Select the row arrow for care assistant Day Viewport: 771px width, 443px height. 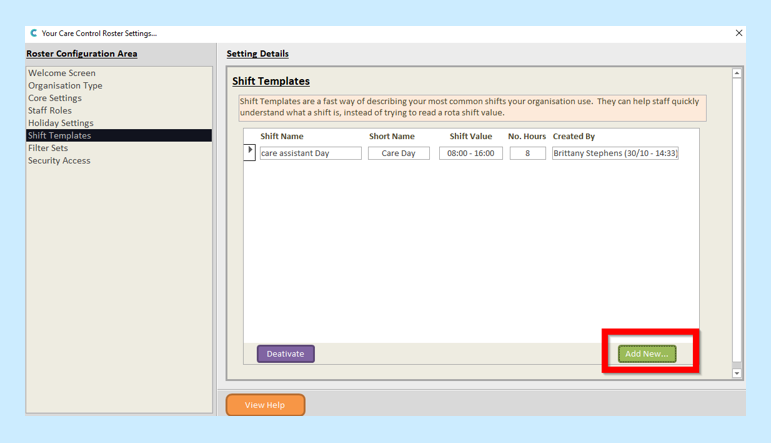pos(250,152)
